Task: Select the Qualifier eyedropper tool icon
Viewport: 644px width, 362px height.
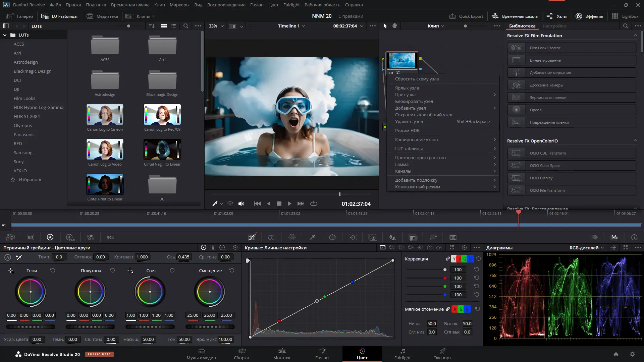Action: [x=312, y=237]
